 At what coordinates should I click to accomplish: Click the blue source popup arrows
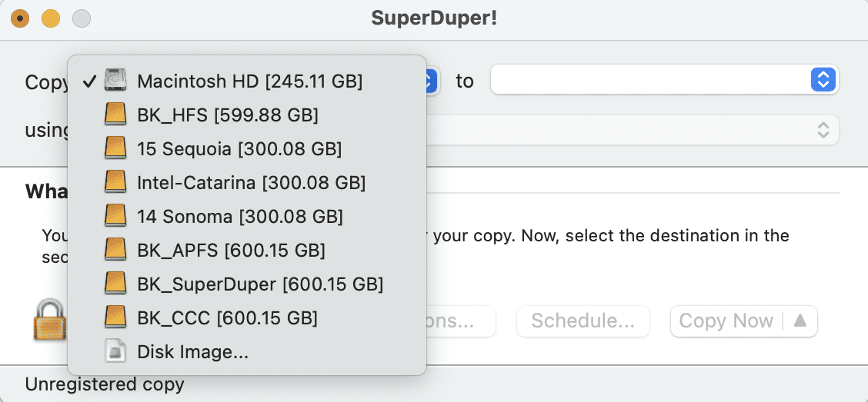pos(431,81)
